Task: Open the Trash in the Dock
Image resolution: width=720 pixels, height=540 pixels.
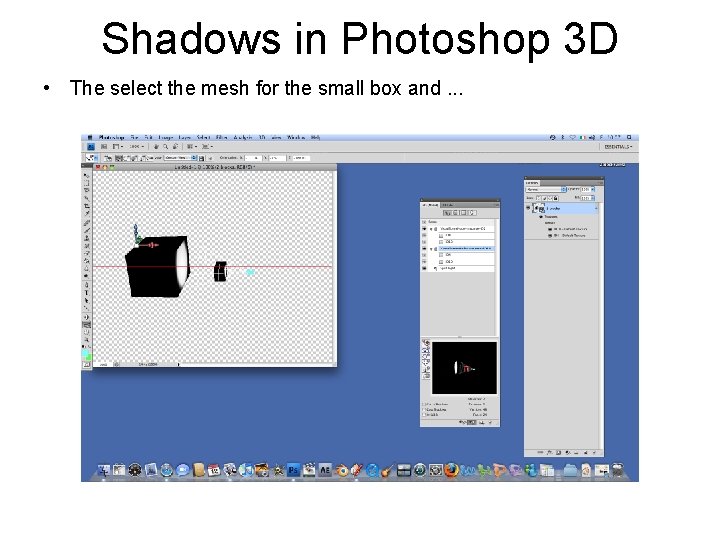Action: (x=618, y=470)
